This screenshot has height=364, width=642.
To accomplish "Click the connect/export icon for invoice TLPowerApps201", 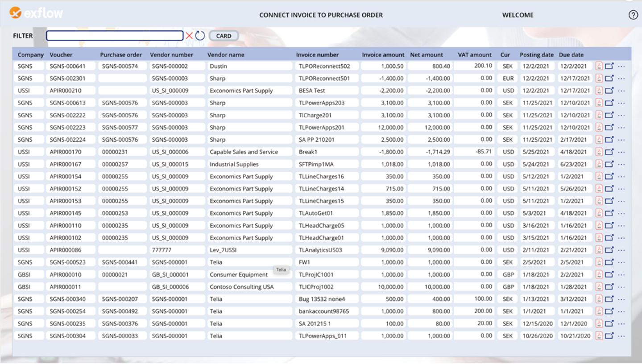I will point(609,127).
